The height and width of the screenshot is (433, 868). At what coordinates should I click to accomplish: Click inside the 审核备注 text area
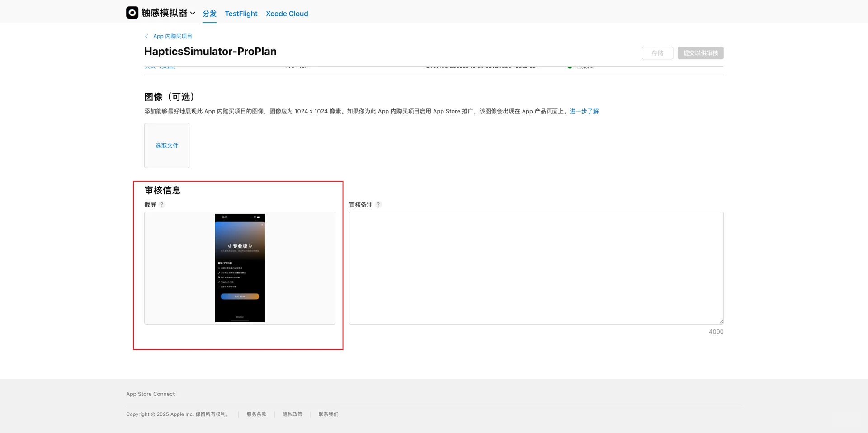click(x=536, y=267)
